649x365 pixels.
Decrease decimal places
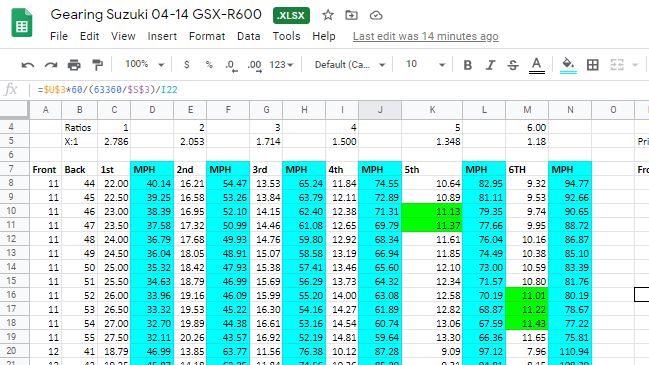click(231, 65)
